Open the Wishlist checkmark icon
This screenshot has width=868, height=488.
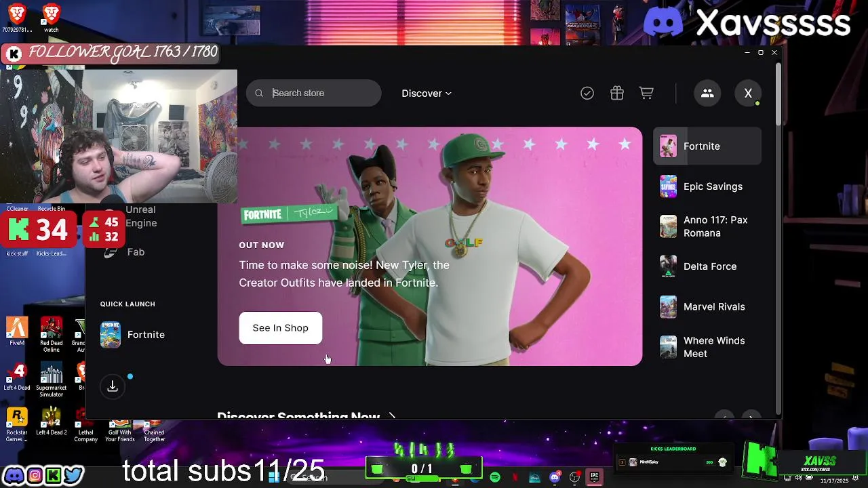click(x=587, y=94)
